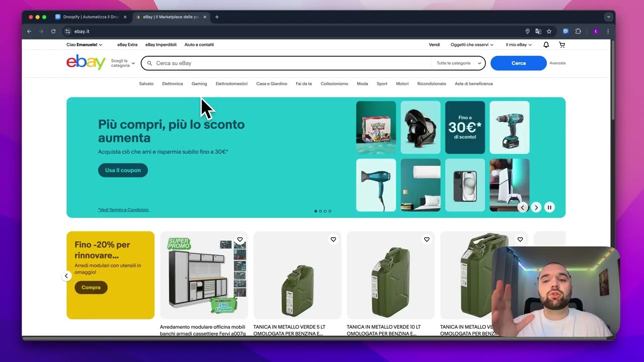Favorite the TANICA 5 LT item

pyautogui.click(x=333, y=239)
